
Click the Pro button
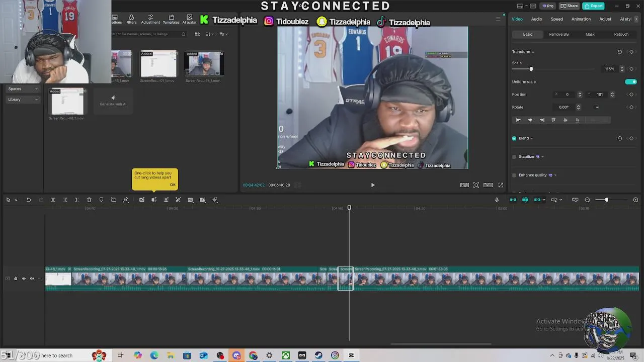click(x=547, y=6)
